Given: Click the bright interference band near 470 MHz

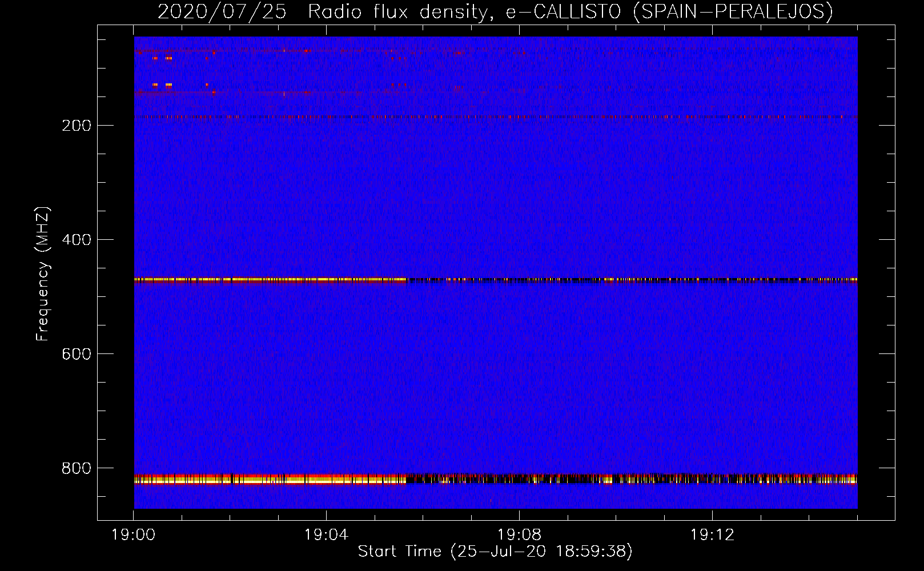Looking at the screenshot, I should coord(496,280).
